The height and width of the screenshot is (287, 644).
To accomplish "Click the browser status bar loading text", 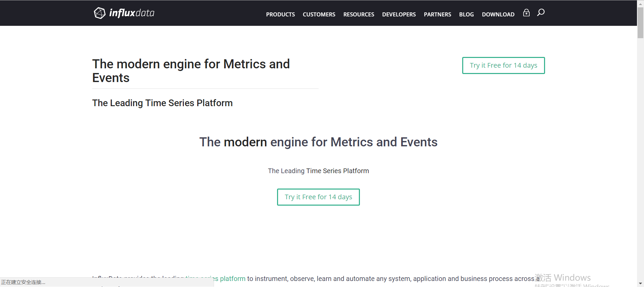I will pyautogui.click(x=23, y=282).
